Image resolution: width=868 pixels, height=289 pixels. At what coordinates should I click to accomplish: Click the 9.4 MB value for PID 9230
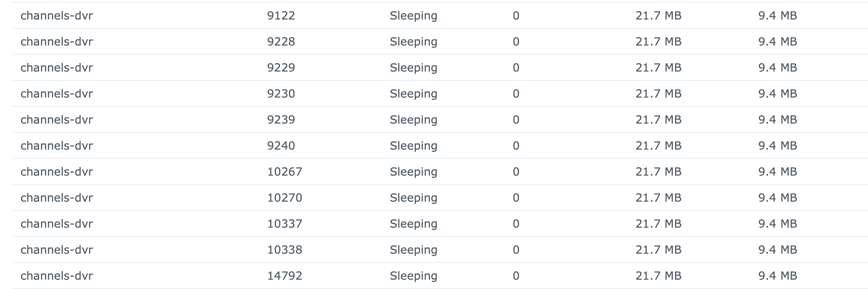tap(777, 94)
